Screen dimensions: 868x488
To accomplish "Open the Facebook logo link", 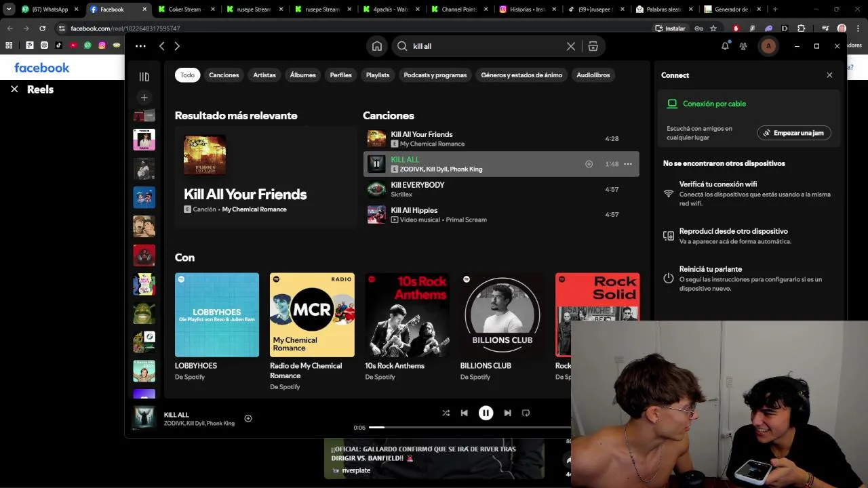I will (x=42, y=68).
